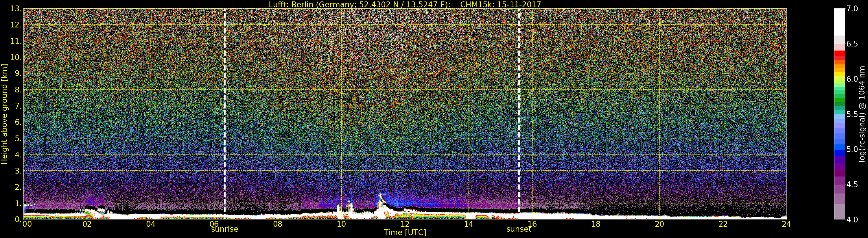Click the 'Time [UTC]' axis label
This screenshot has width=868, height=238.
405,233
